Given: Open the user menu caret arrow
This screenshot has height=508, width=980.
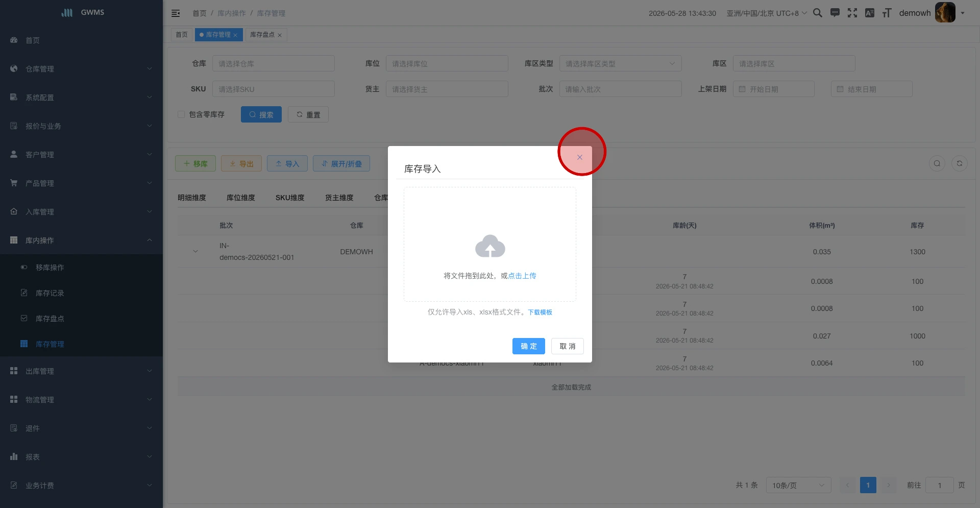Looking at the screenshot, I should point(963,13).
